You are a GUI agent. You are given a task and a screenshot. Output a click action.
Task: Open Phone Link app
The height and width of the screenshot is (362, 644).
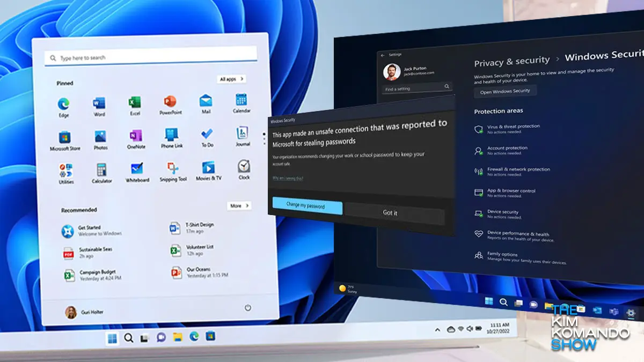click(x=171, y=138)
